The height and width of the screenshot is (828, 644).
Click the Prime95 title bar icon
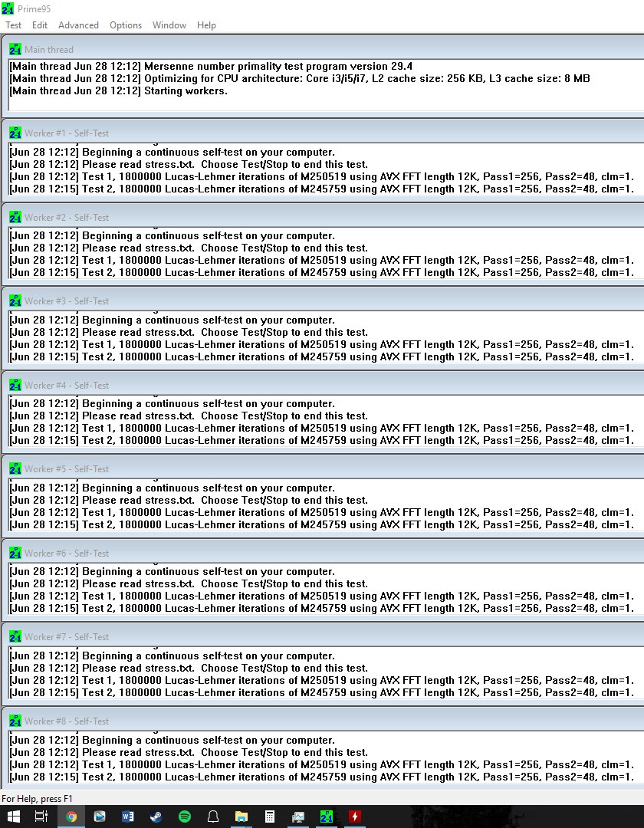click(x=8, y=8)
